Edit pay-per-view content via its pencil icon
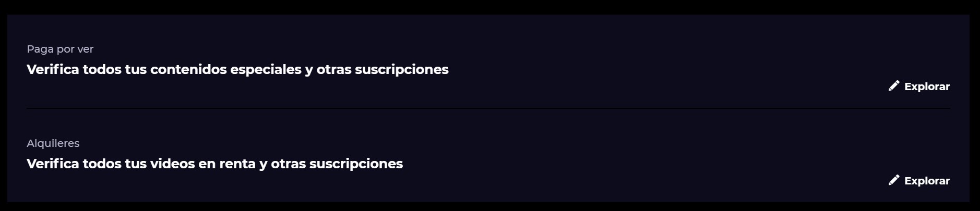 coord(893,86)
